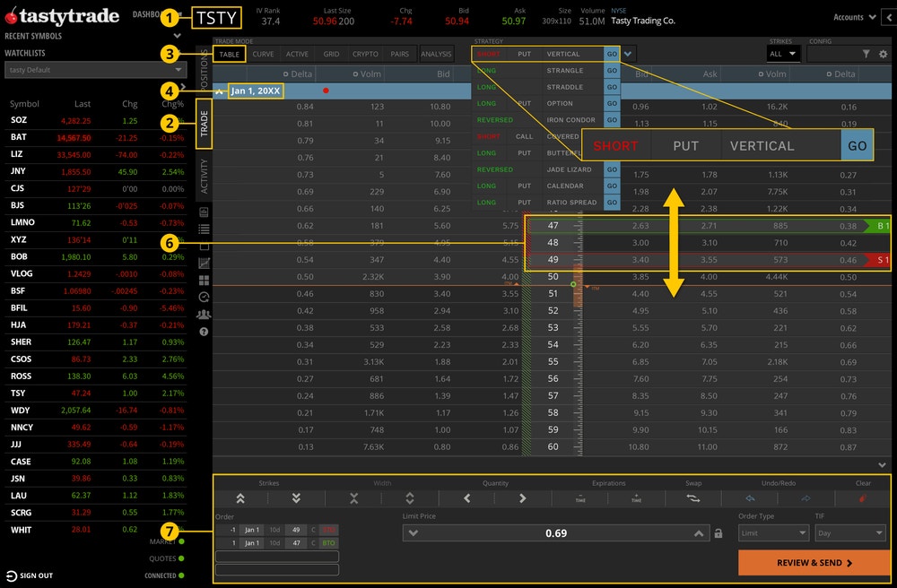The width and height of the screenshot is (897, 588).
Task: Toggle REVERSED on the Iron Condor row
Action: click(495, 120)
